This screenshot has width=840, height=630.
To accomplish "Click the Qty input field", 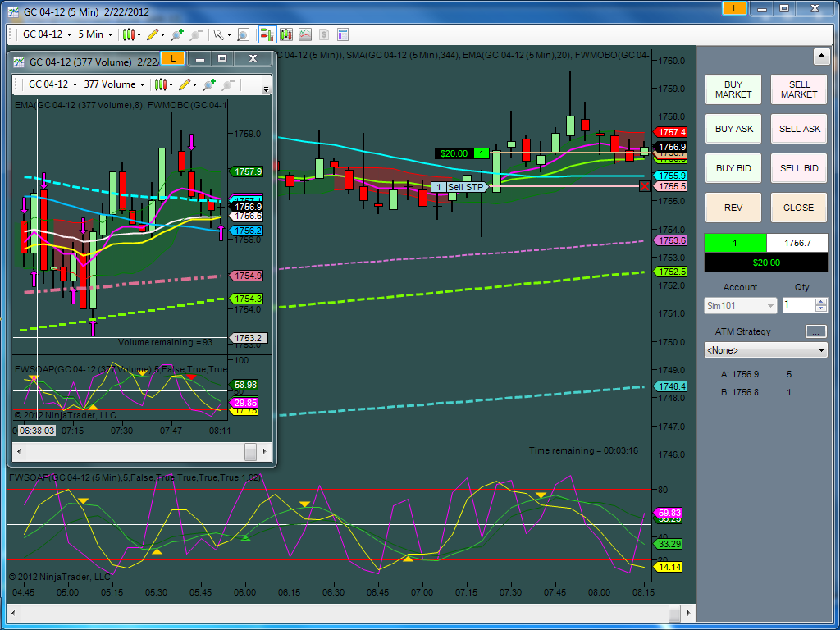I will coord(798,305).
